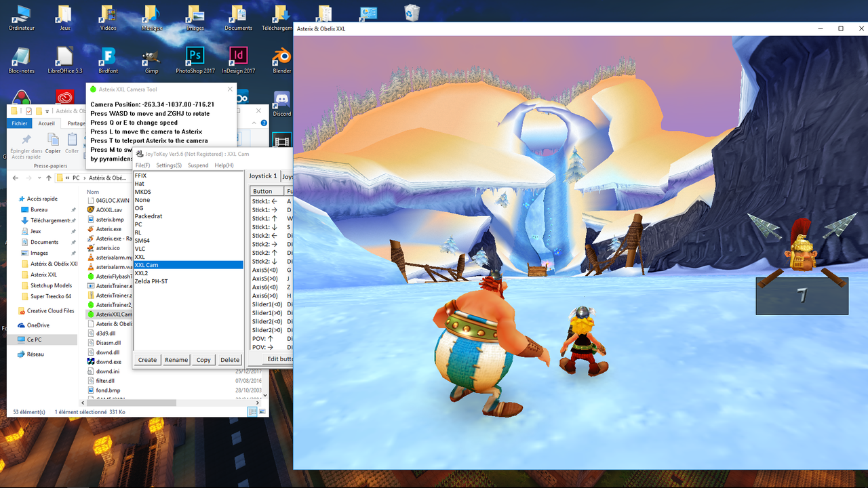Go back with Explorer's back arrow
Viewport: 868px width, 488px height.
click(x=16, y=178)
